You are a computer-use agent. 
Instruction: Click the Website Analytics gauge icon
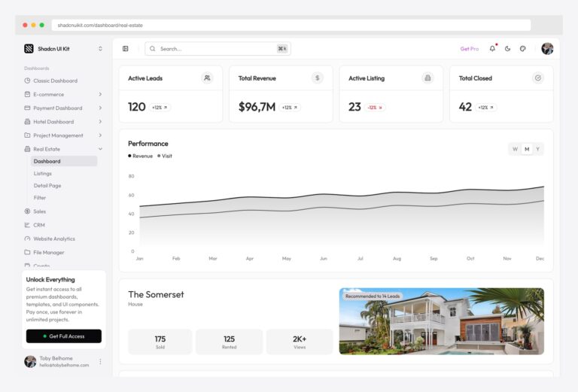pos(27,239)
